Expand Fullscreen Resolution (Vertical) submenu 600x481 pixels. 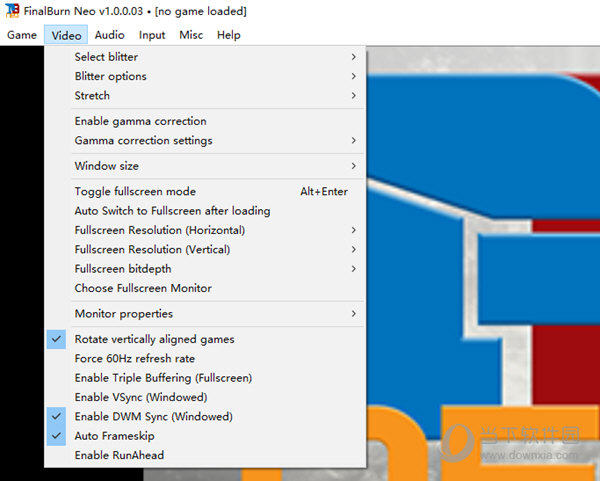(x=205, y=249)
